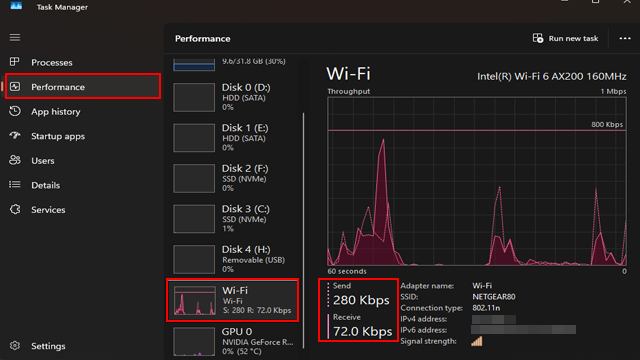Click the Services puzzle icon
The width and height of the screenshot is (640, 360).
15,209
